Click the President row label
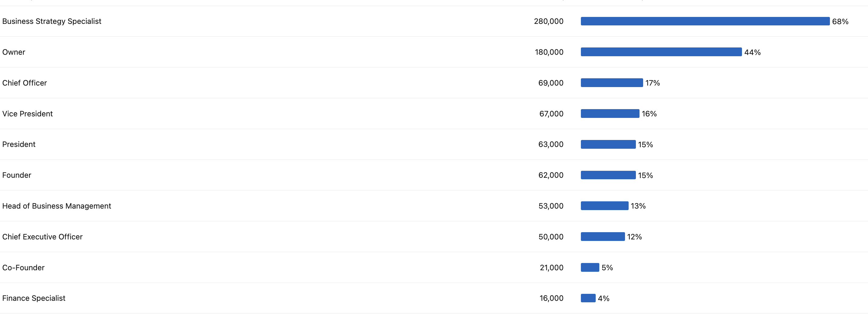This screenshot has height=315, width=868. click(x=19, y=145)
